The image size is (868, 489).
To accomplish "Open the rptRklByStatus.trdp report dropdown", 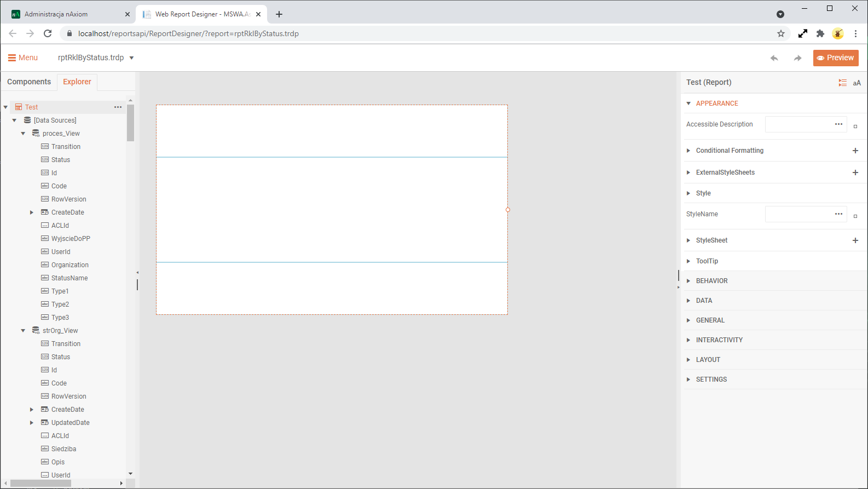I will pyautogui.click(x=131, y=58).
